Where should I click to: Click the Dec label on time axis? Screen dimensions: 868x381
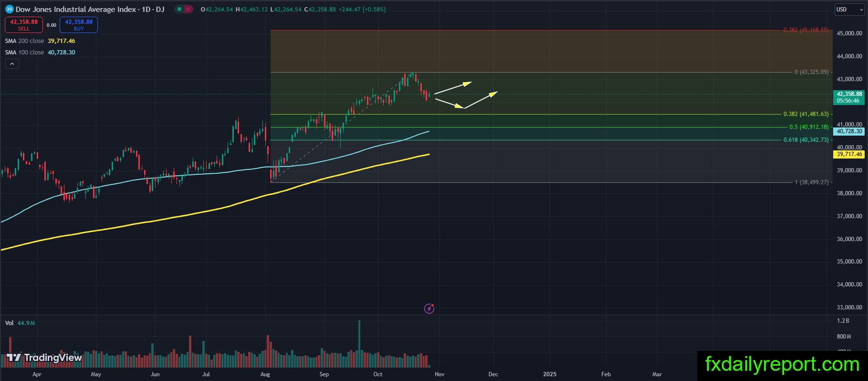(493, 374)
